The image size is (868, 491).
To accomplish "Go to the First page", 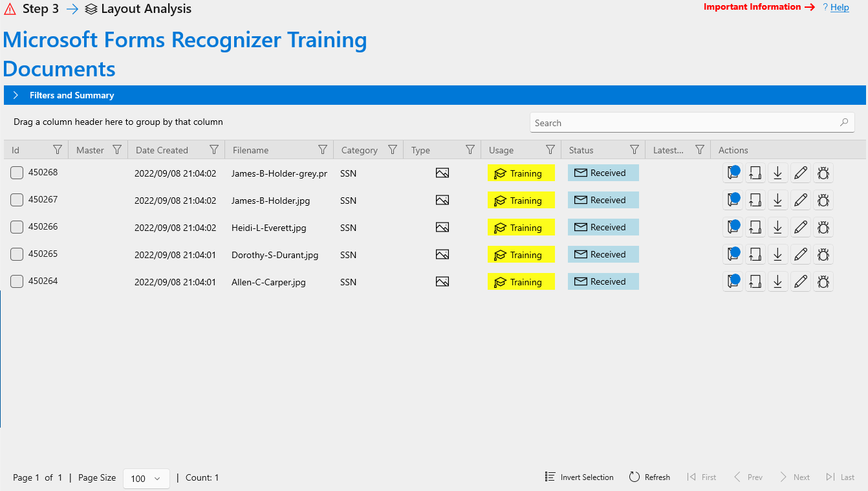I will click(702, 477).
